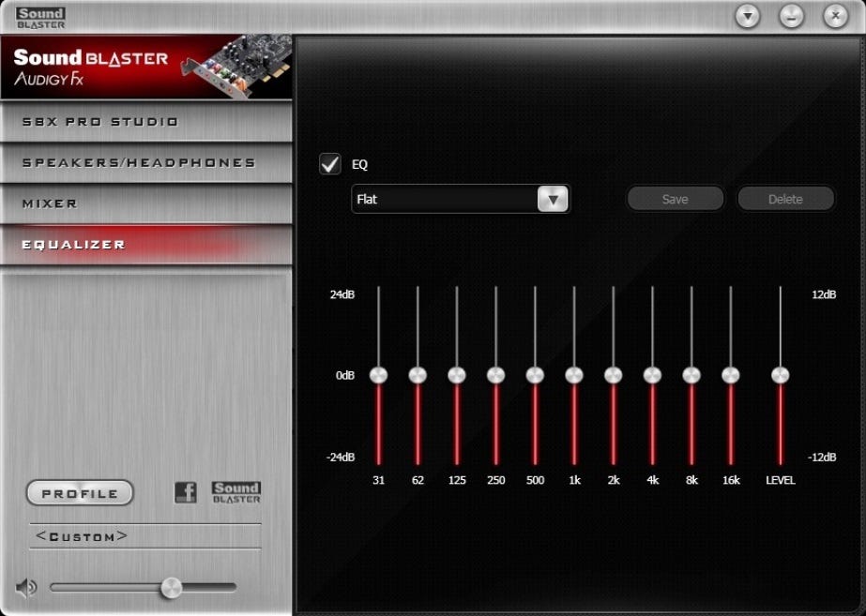866x616 pixels.
Task: Click the 500 Hz band slider knob
Action: [x=535, y=375]
